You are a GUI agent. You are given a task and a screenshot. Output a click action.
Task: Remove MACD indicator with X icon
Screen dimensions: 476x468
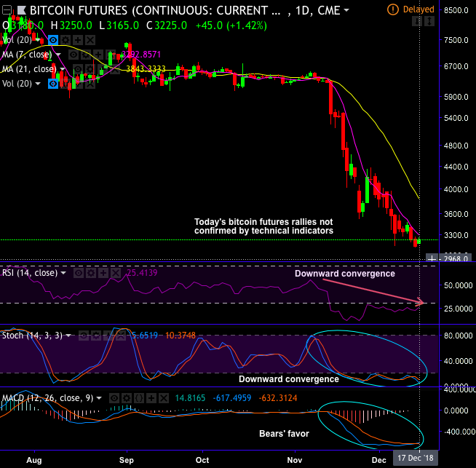164,398
